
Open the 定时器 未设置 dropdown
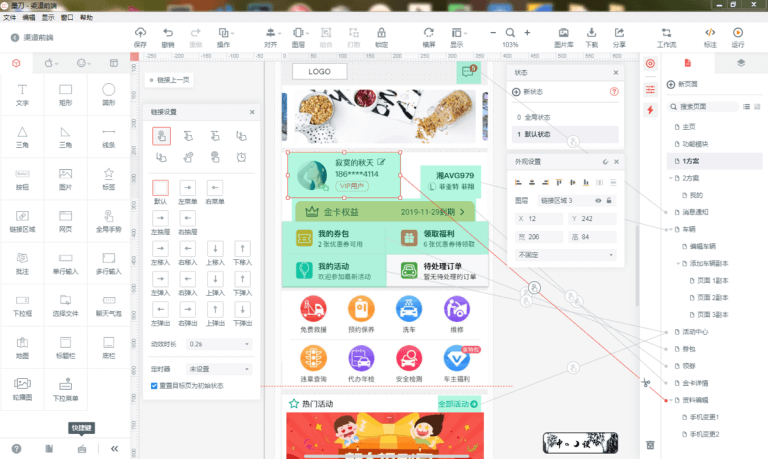(x=219, y=369)
